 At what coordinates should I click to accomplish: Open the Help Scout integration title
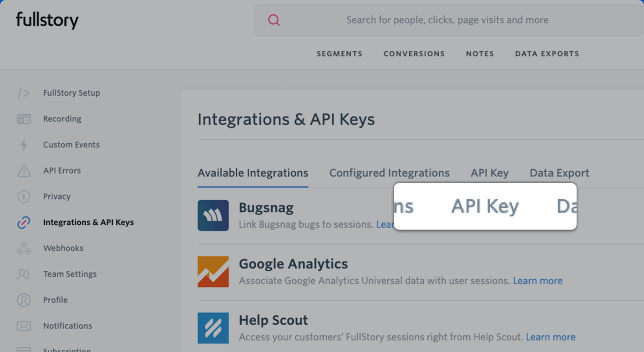[274, 320]
